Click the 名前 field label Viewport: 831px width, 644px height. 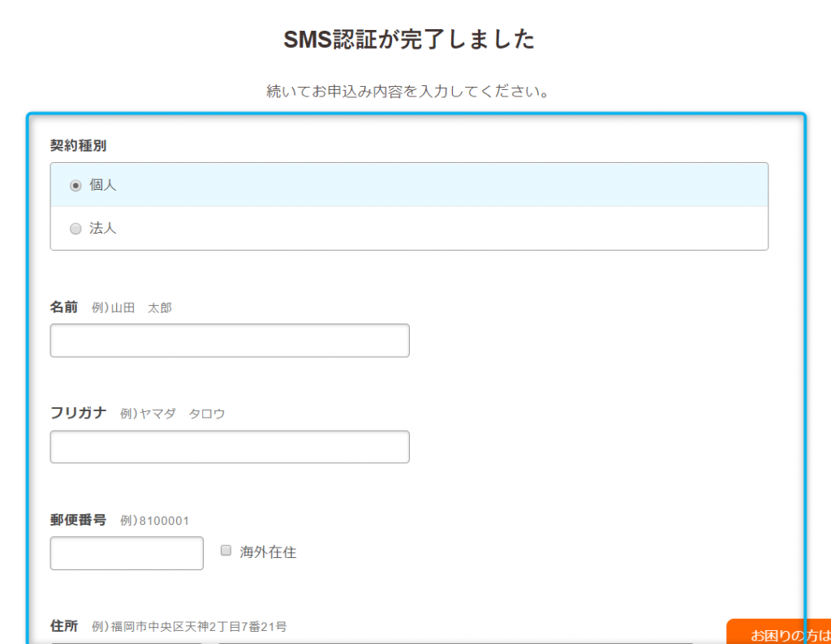64,307
